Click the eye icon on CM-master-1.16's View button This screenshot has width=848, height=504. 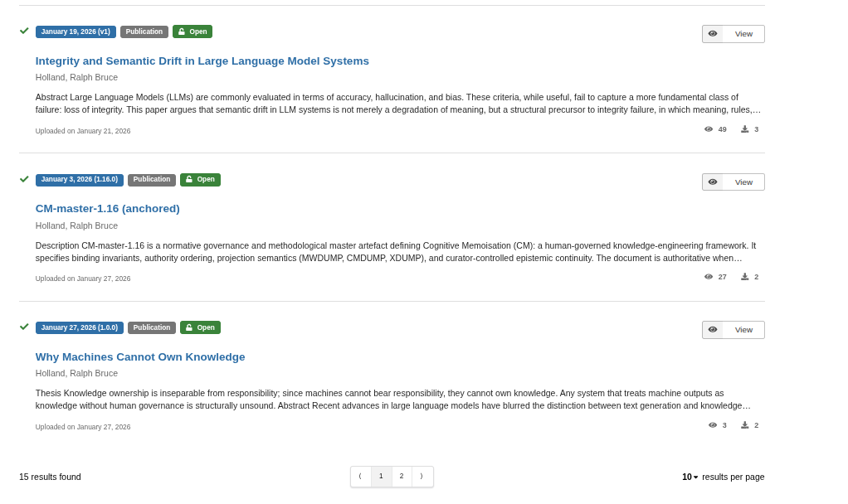pyautogui.click(x=713, y=182)
